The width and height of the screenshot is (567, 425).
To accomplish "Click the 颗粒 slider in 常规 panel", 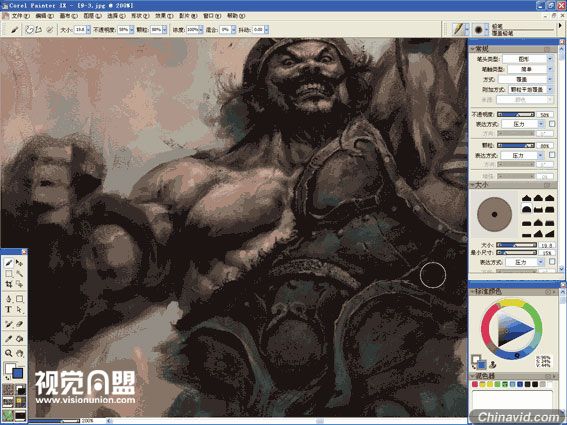I will (x=516, y=145).
